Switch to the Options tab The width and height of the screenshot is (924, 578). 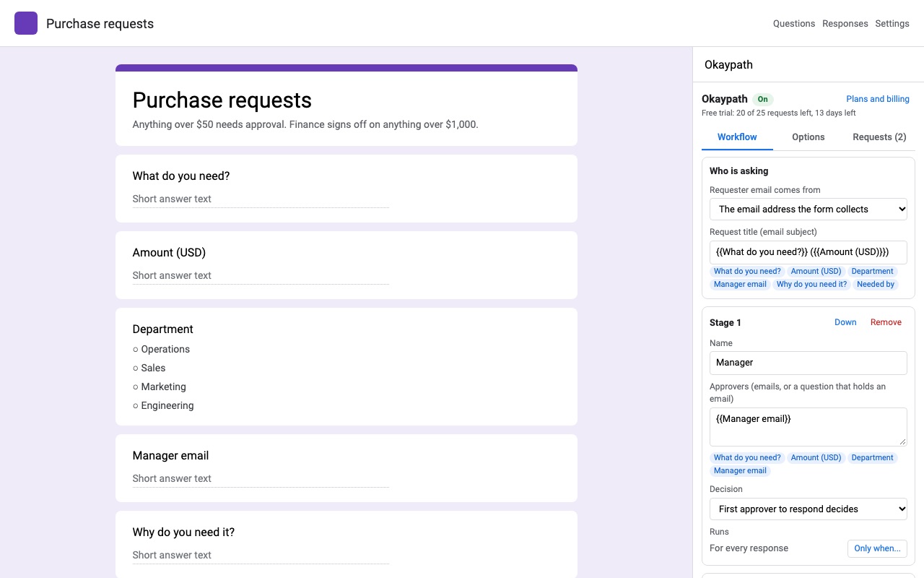pyautogui.click(x=808, y=137)
